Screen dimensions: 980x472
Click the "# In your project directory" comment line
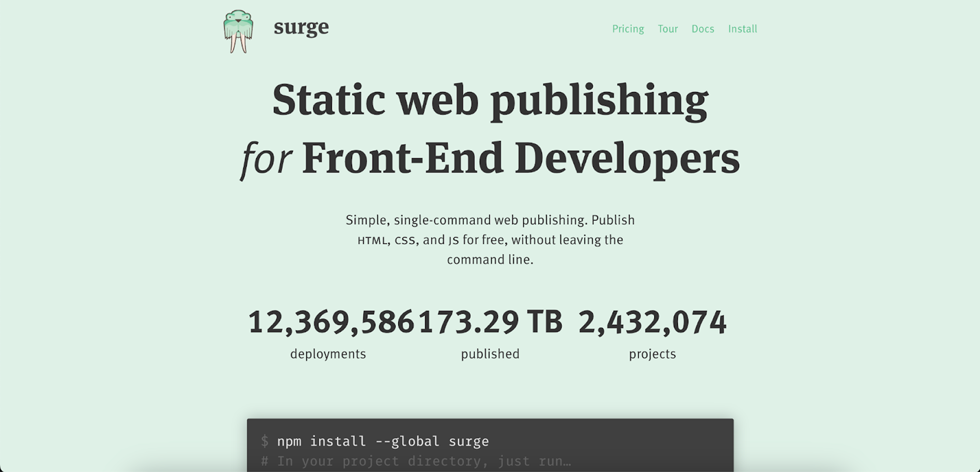(x=416, y=461)
